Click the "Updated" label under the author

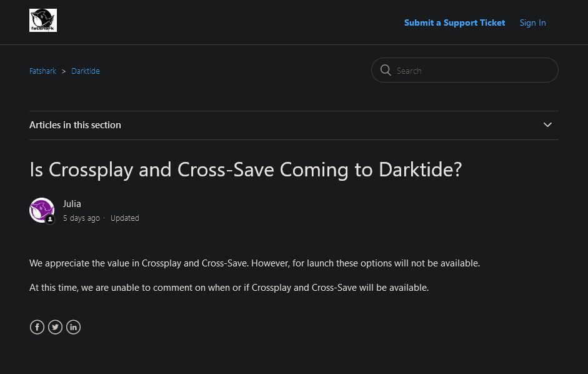click(x=124, y=218)
